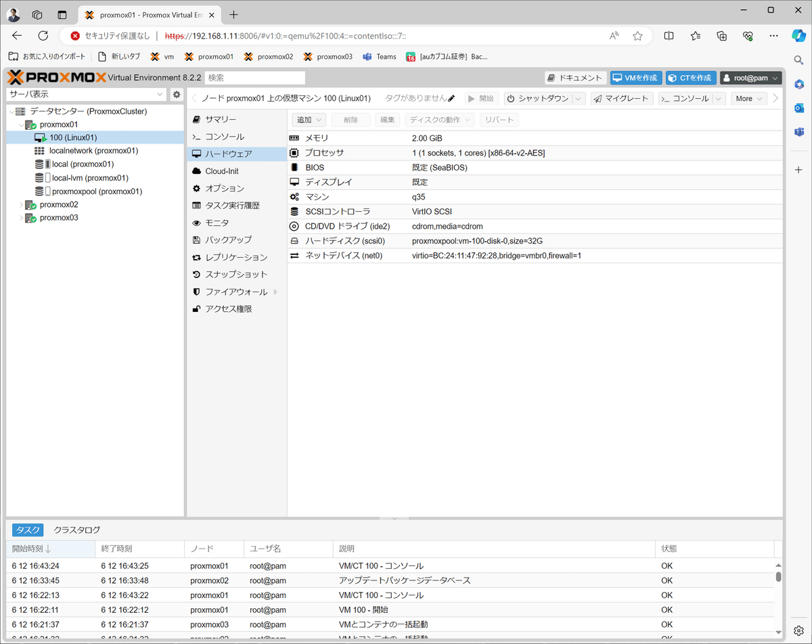Select the マシン machine row
The width and height of the screenshot is (812, 644).
535,197
